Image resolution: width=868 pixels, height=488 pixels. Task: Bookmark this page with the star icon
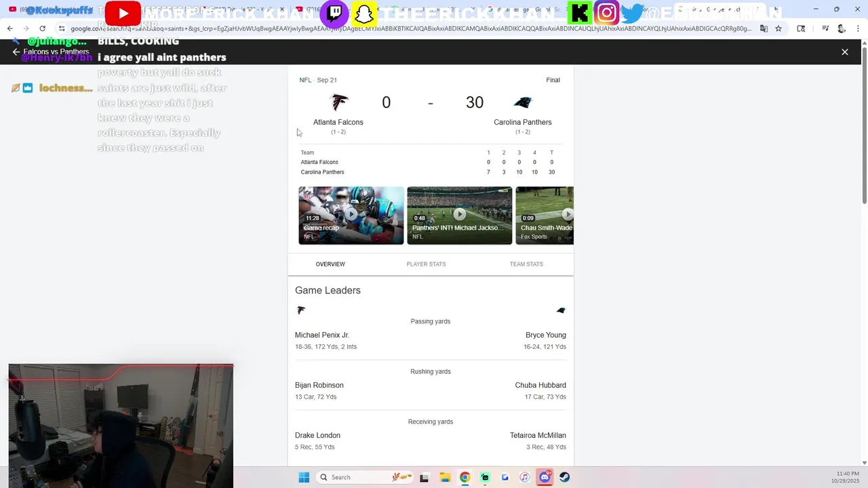(778, 28)
